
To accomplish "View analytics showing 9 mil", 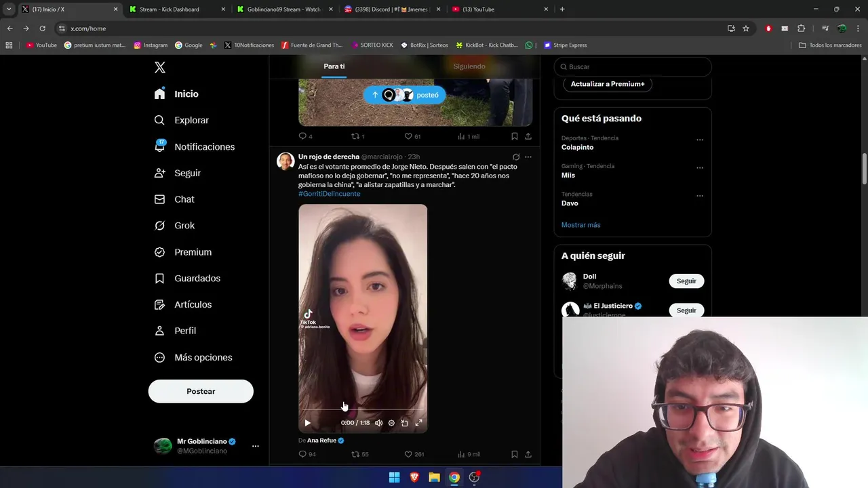I will pos(469,454).
